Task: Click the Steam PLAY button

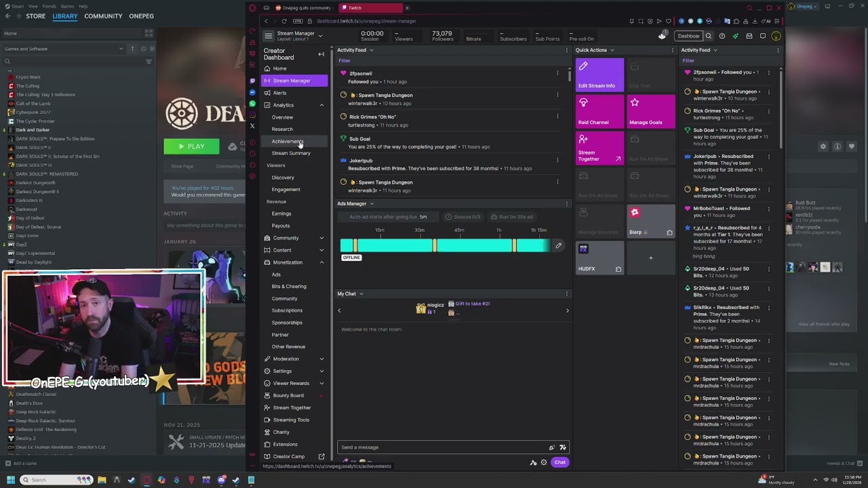Action: pyautogui.click(x=191, y=146)
